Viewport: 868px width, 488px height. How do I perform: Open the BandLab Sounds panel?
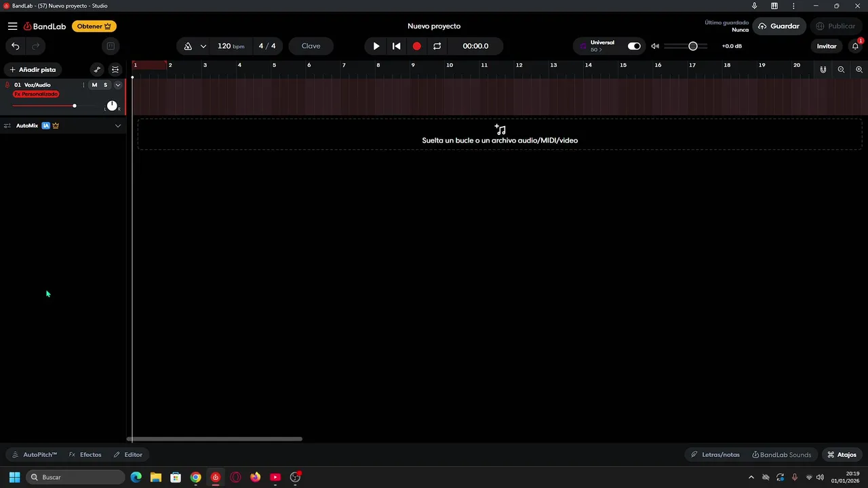(x=781, y=455)
